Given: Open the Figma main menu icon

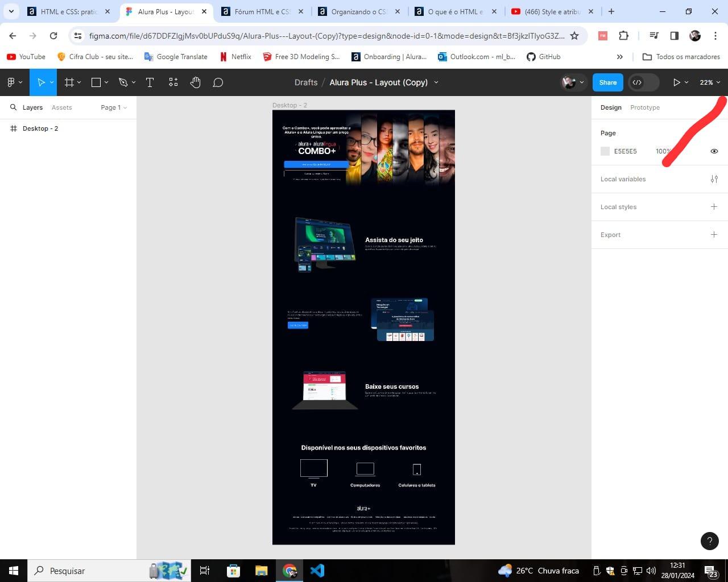Looking at the screenshot, I should (x=11, y=82).
